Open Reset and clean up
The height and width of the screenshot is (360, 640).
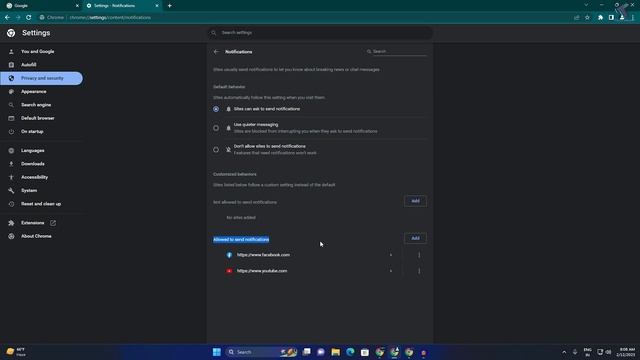coord(41,204)
